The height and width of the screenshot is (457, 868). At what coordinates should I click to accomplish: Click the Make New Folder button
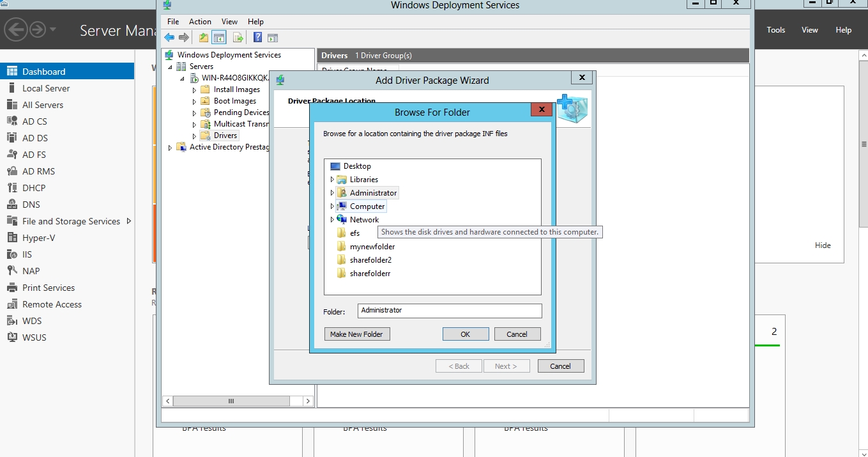tap(356, 334)
